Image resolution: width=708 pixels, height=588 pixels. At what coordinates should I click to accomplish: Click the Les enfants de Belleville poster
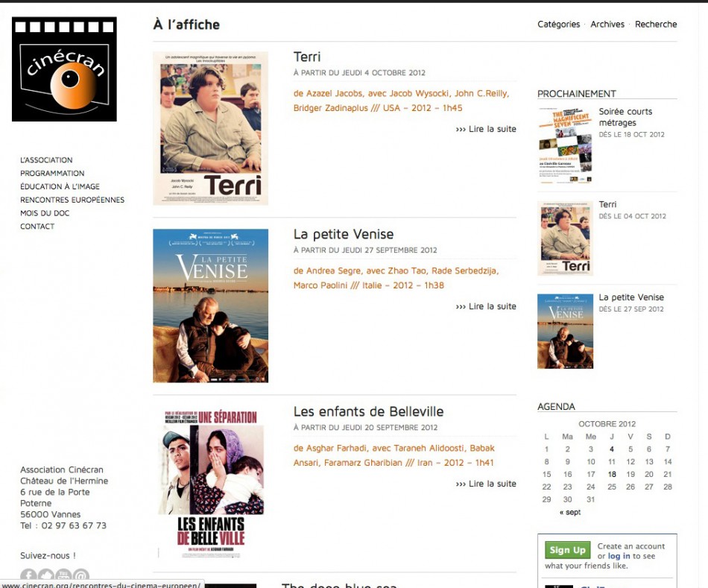coord(210,484)
